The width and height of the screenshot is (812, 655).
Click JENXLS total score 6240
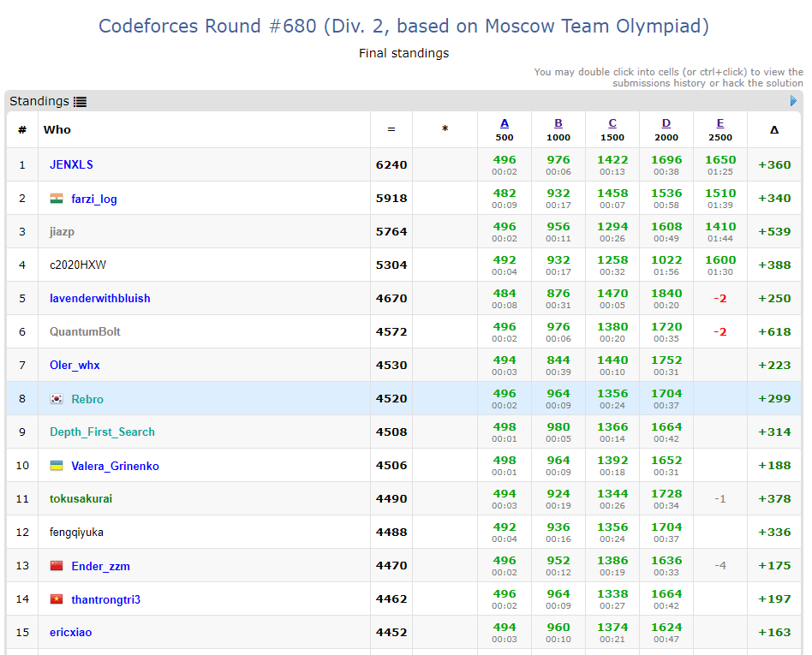391,164
